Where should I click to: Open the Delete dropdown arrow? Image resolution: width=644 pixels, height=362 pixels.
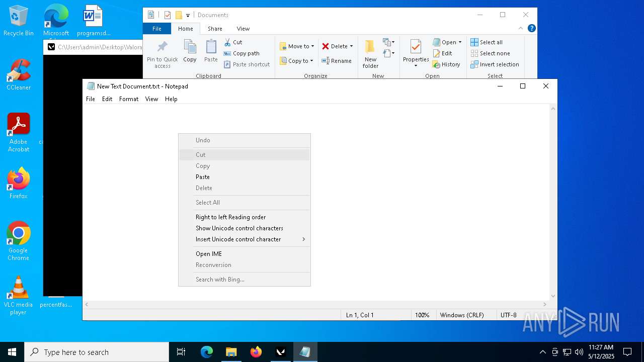point(351,46)
